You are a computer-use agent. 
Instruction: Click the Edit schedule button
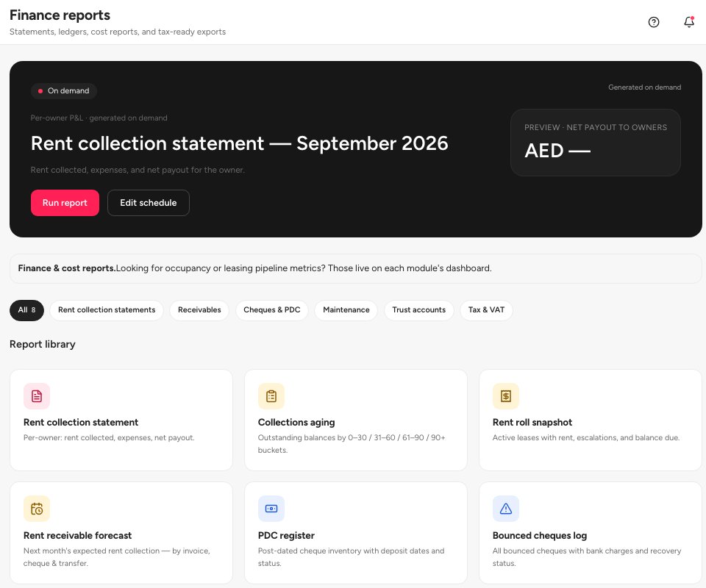pos(148,203)
